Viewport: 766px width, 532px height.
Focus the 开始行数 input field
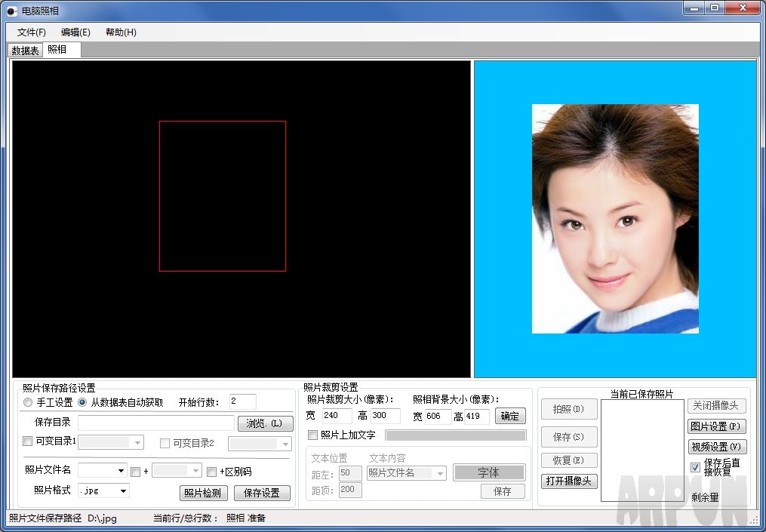[243, 401]
